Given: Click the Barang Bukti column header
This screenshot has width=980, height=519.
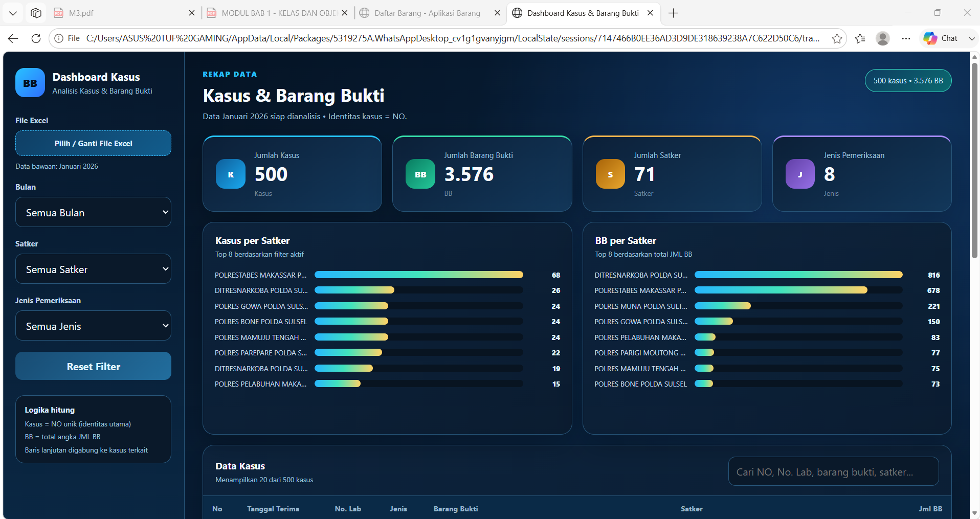Looking at the screenshot, I should (x=456, y=509).
